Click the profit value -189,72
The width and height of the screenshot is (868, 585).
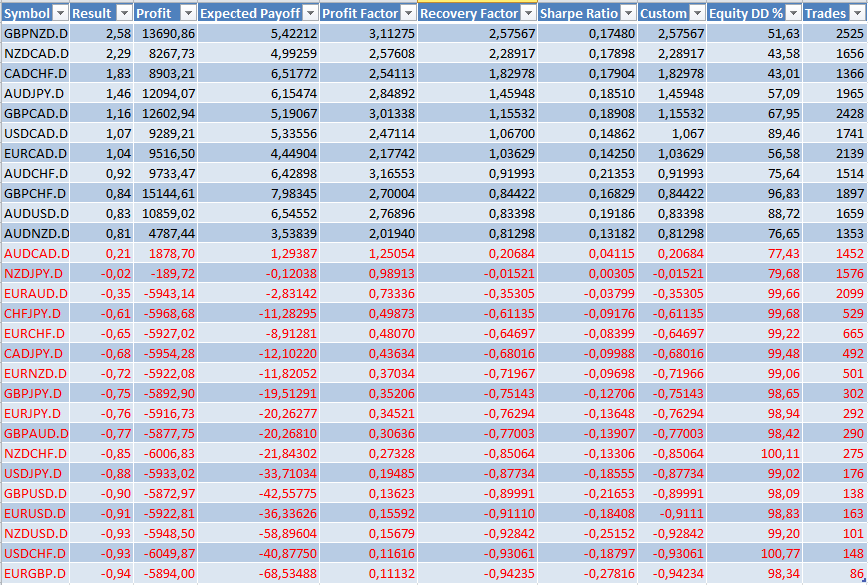173,273
